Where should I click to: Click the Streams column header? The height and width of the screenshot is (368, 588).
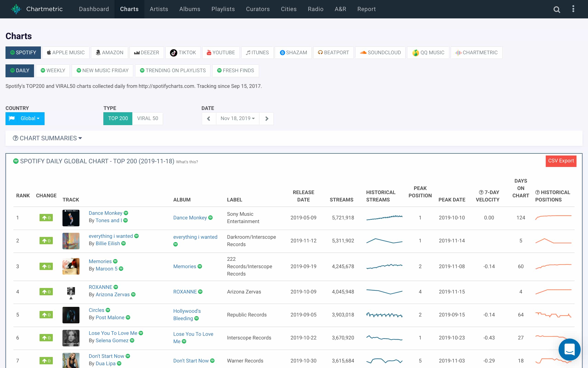(341, 200)
